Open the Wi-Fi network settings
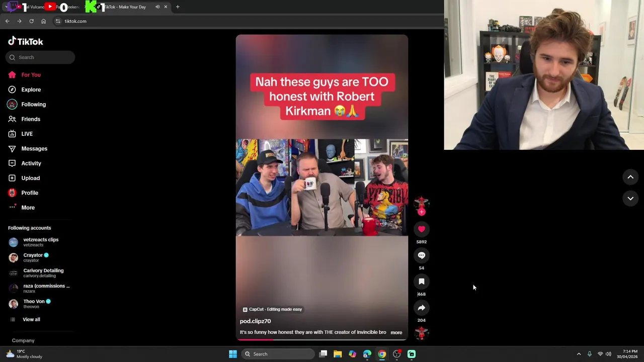This screenshot has width=644, height=362. pyautogui.click(x=600, y=354)
